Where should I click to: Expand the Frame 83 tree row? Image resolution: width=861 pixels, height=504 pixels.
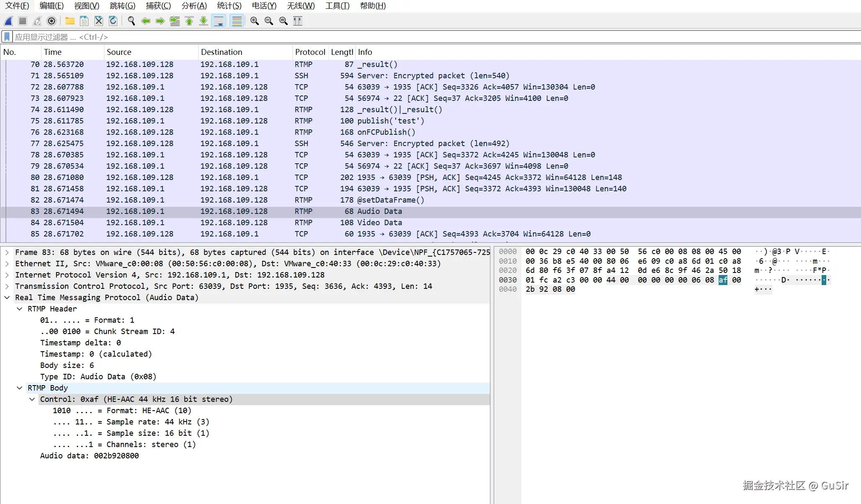pos(7,252)
